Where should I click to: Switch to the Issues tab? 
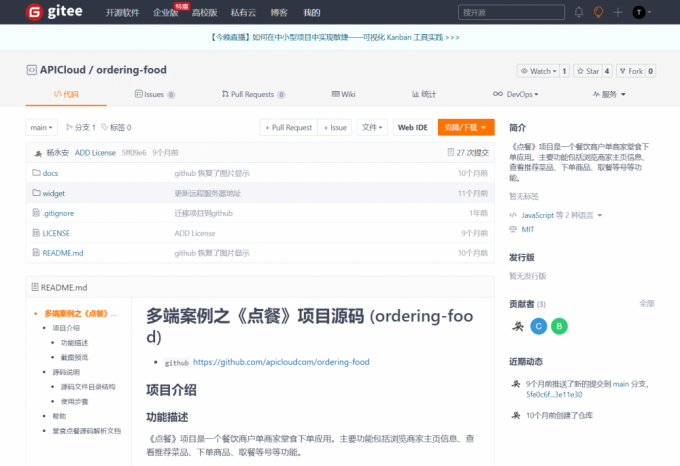[x=153, y=94]
